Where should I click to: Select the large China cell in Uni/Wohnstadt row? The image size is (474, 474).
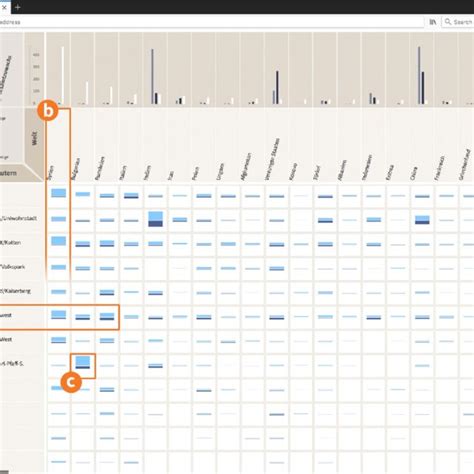coord(422,220)
